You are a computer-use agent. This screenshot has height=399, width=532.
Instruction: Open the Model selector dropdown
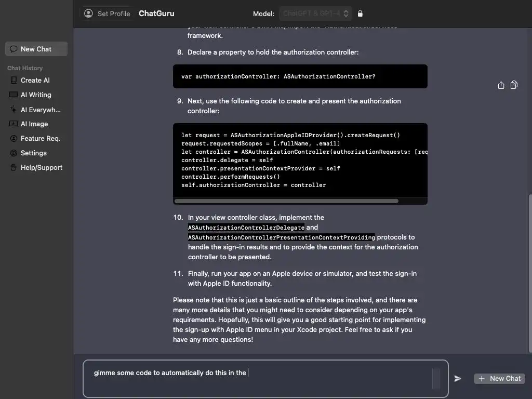coord(315,14)
